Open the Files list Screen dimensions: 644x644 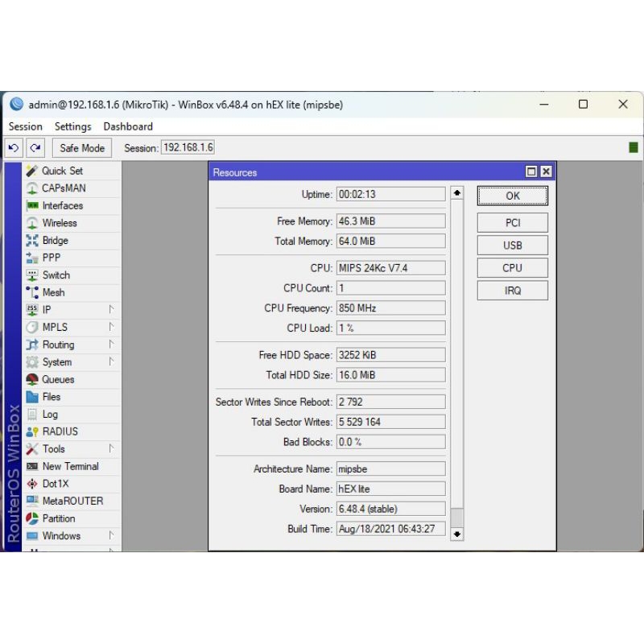[x=51, y=397]
